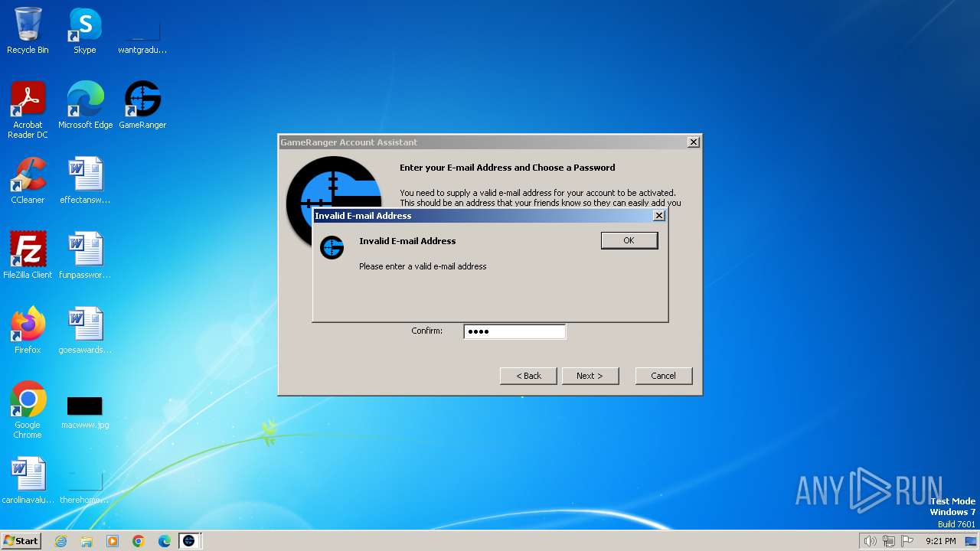Select the Firefox desktop shortcut
Image resolution: width=980 pixels, height=551 pixels.
(x=28, y=331)
